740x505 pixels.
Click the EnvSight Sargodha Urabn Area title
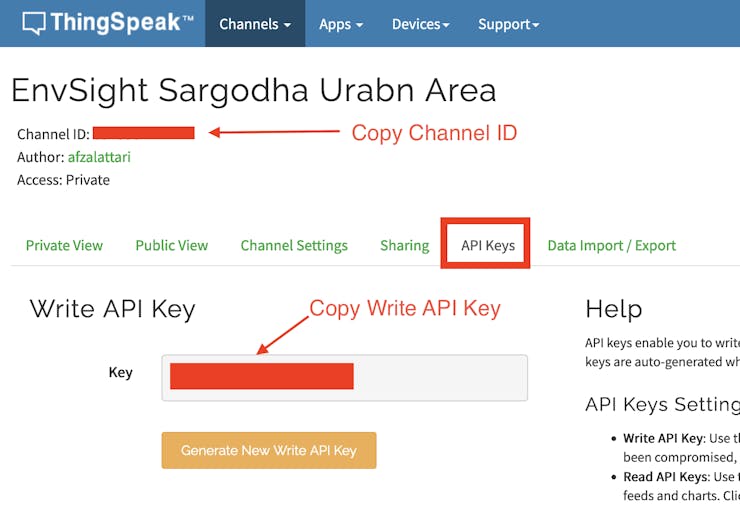[x=253, y=91]
